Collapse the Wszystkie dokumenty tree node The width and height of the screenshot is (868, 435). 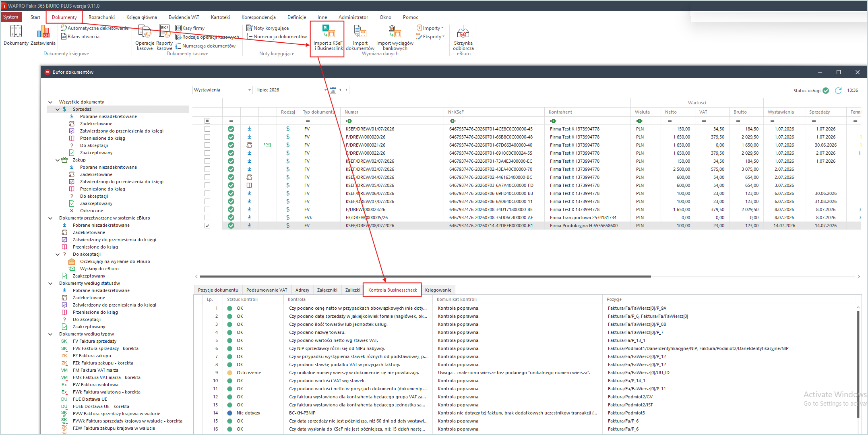pos(50,102)
